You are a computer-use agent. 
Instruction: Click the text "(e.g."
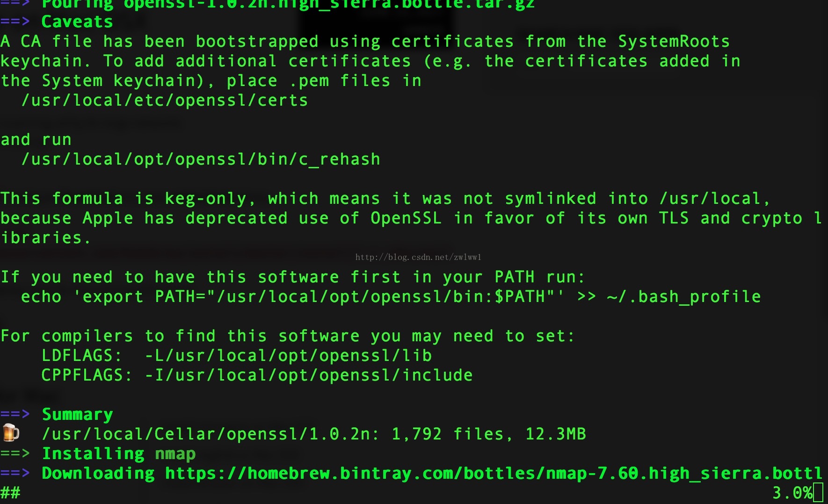tap(447, 61)
